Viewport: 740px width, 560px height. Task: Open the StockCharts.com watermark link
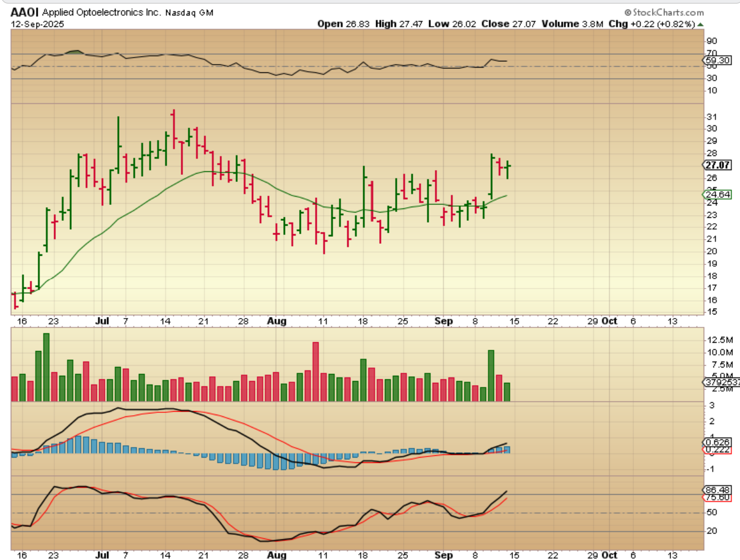[x=668, y=12]
